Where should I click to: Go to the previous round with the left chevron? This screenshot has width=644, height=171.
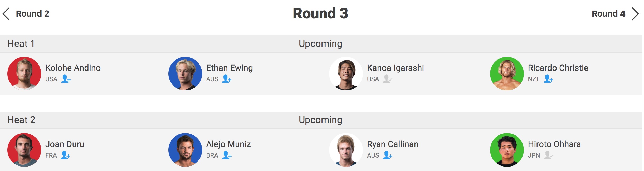coord(6,14)
